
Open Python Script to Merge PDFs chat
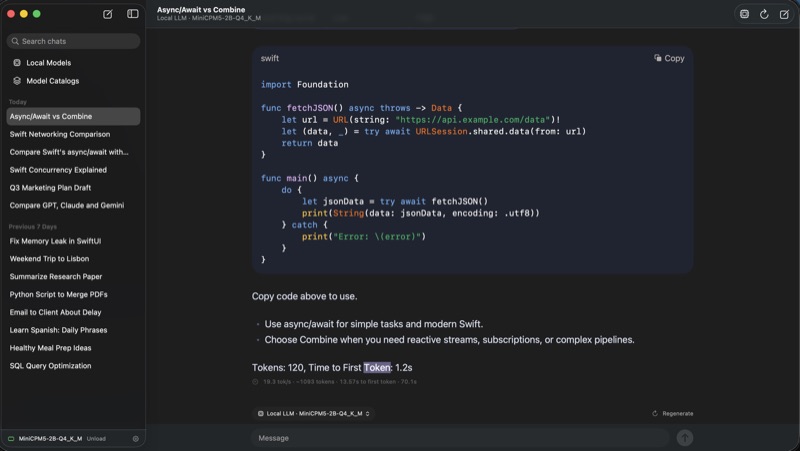73,294
